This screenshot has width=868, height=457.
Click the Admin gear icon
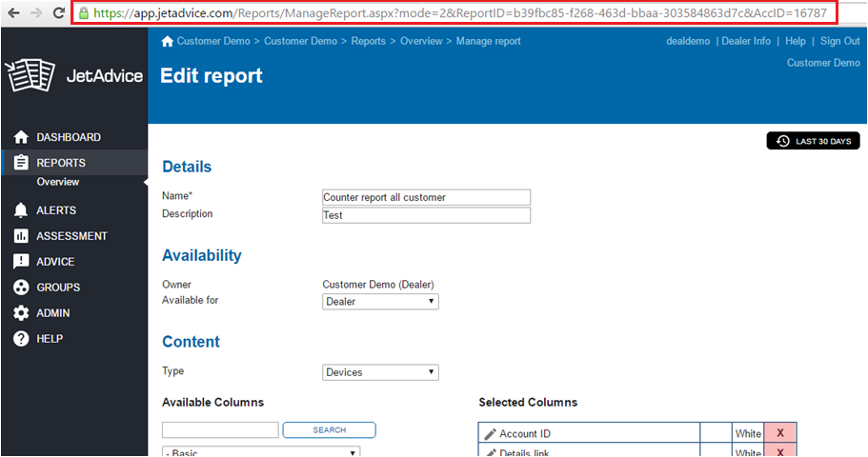tap(20, 313)
